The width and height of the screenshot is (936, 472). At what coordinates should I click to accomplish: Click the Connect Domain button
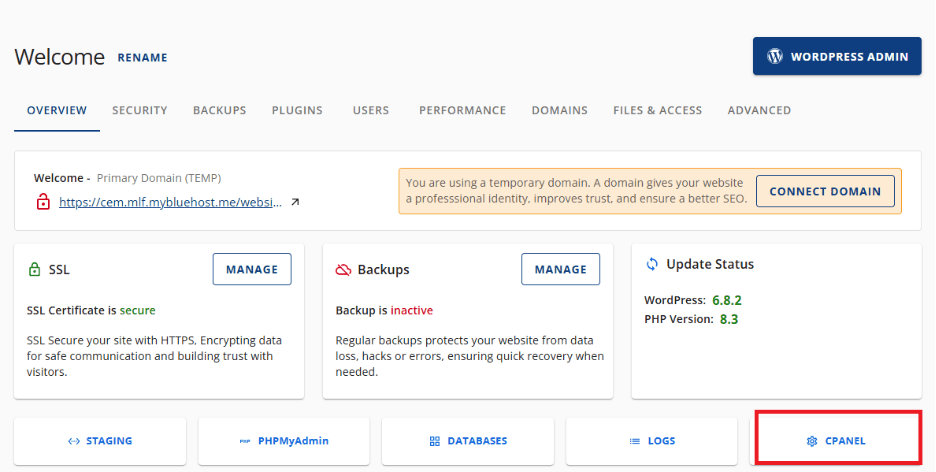coord(825,191)
